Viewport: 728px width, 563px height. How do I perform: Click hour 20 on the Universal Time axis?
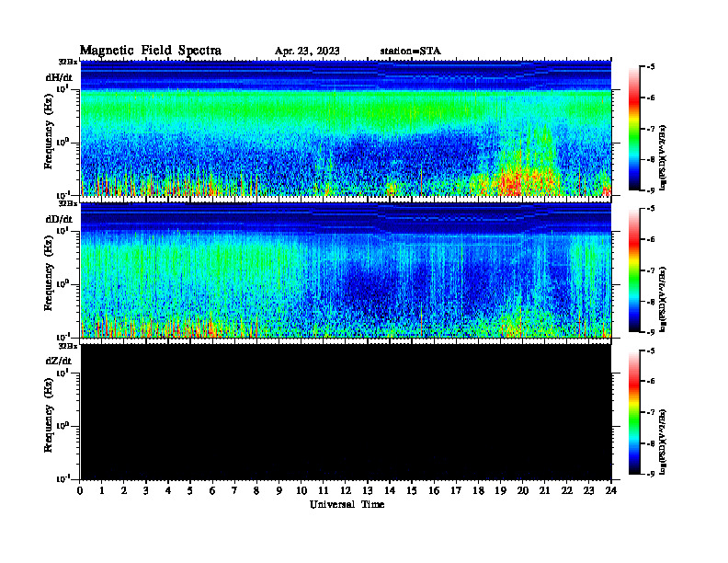pyautogui.click(x=523, y=491)
